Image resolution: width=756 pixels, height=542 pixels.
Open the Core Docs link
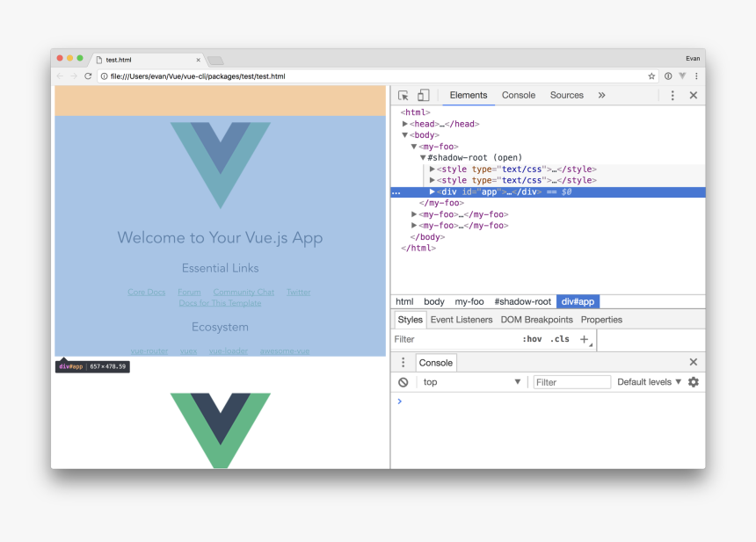pyautogui.click(x=147, y=292)
